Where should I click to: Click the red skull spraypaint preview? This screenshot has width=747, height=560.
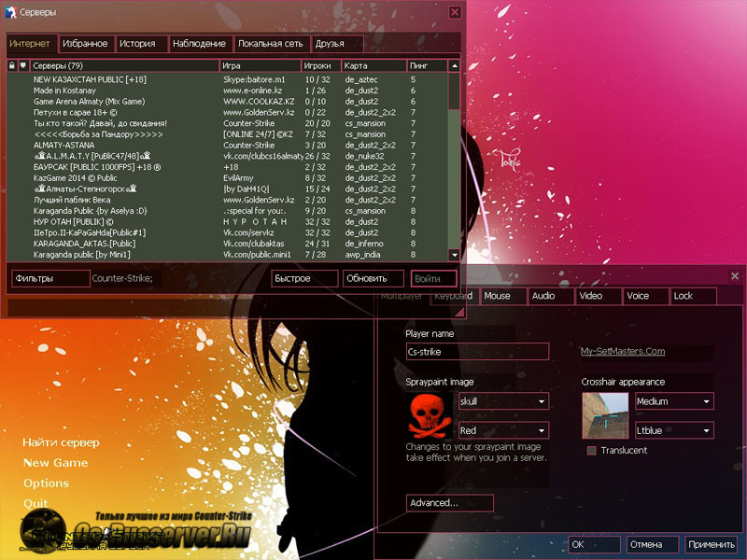(430, 415)
